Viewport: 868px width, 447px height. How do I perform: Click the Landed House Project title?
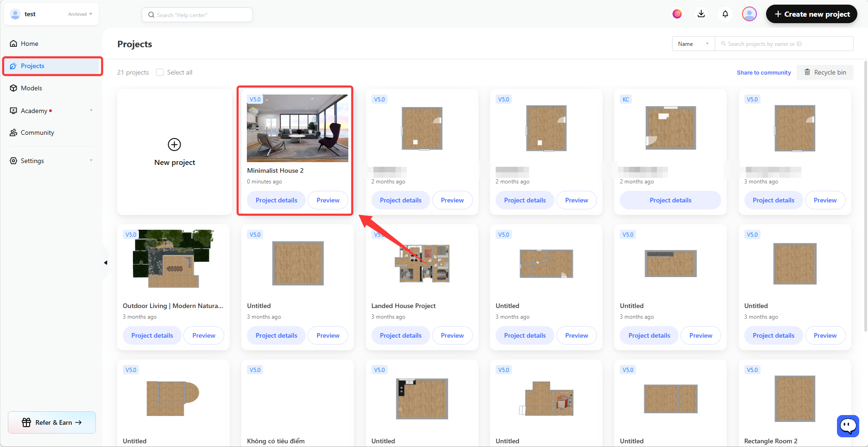[x=403, y=306]
